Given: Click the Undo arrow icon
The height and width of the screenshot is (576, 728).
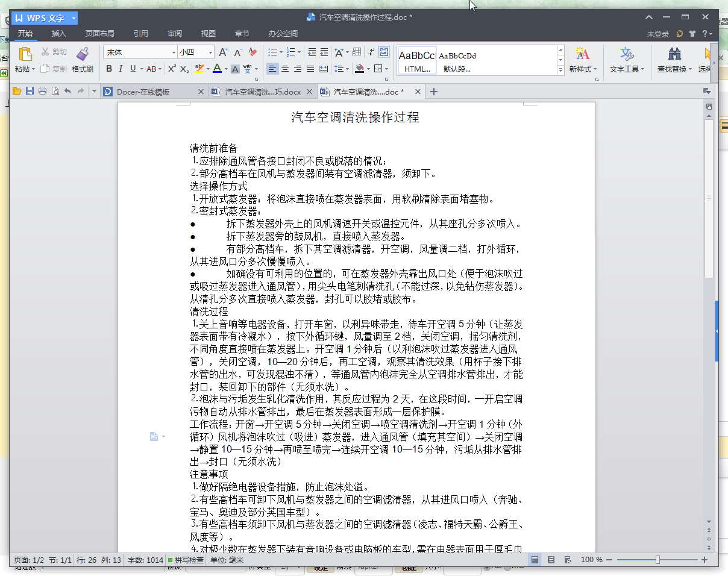Looking at the screenshot, I should [67, 92].
